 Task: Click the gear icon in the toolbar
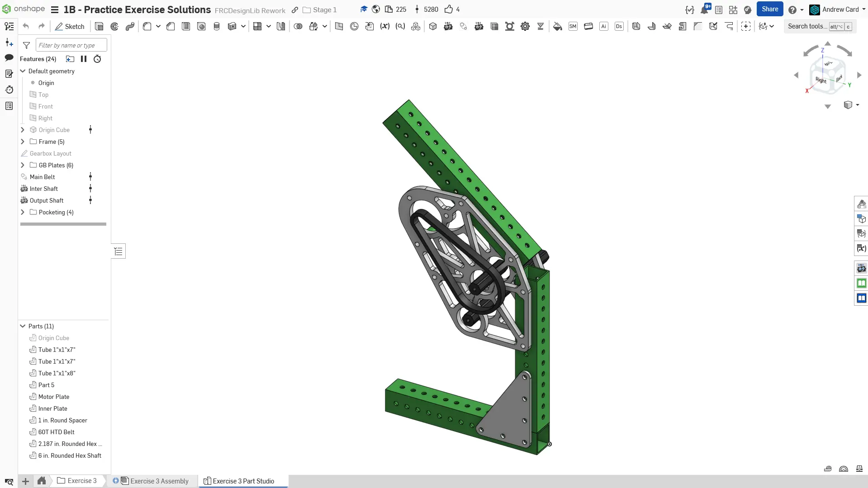(x=525, y=27)
